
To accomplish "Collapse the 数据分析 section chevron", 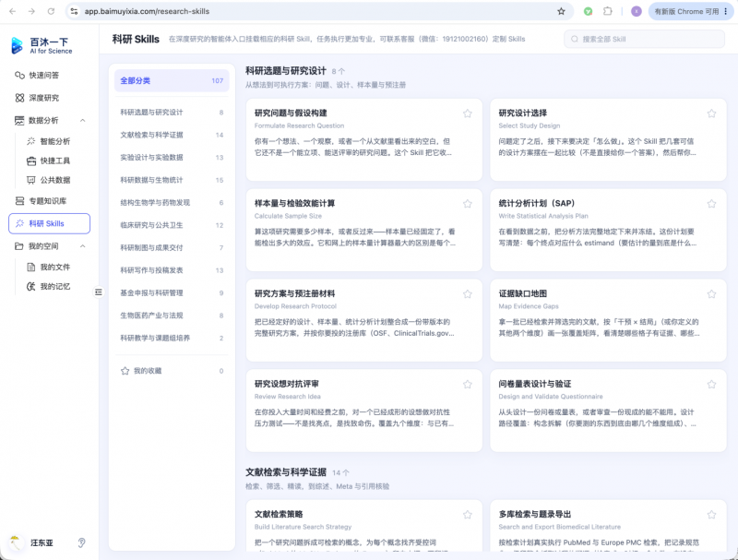I will click(83, 121).
